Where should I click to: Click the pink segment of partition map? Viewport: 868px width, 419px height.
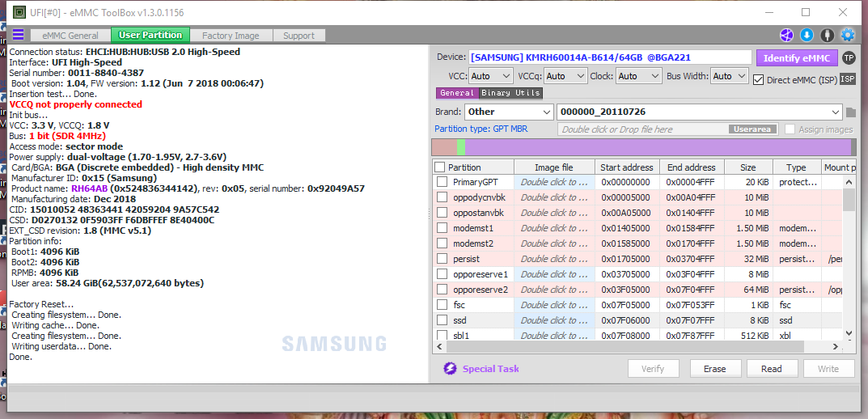445,146
